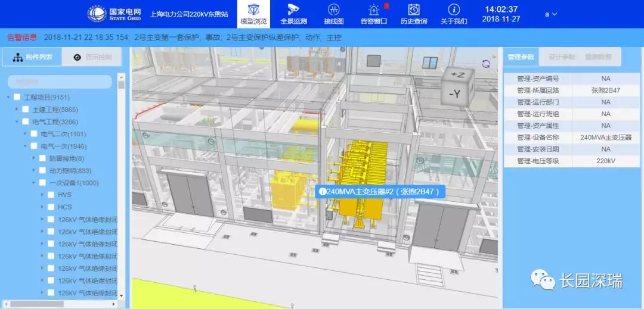Viewport: 644px width, 309px height.
Task: Open the 模型浏览 model browser view
Action: click(253, 14)
